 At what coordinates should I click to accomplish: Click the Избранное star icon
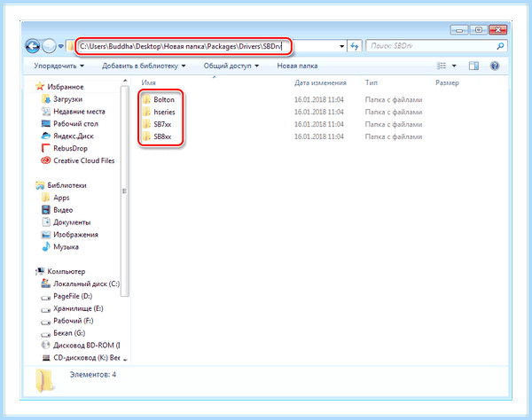[40, 87]
